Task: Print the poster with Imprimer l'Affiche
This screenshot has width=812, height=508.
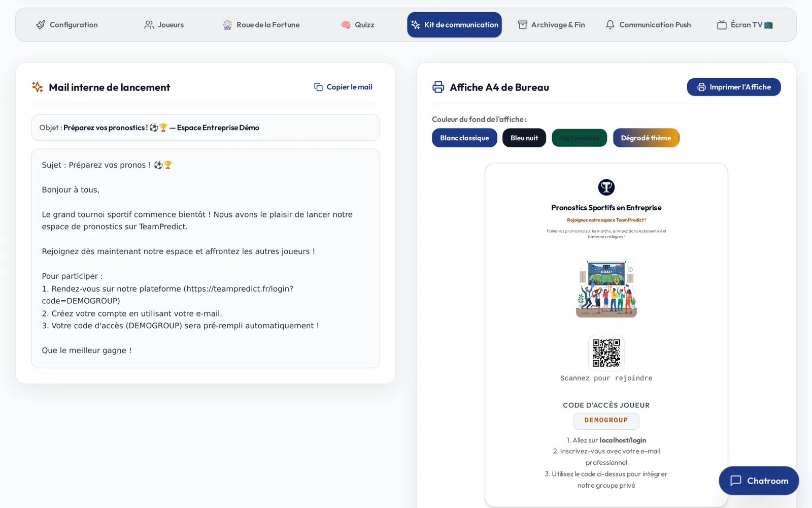Action: pos(734,87)
